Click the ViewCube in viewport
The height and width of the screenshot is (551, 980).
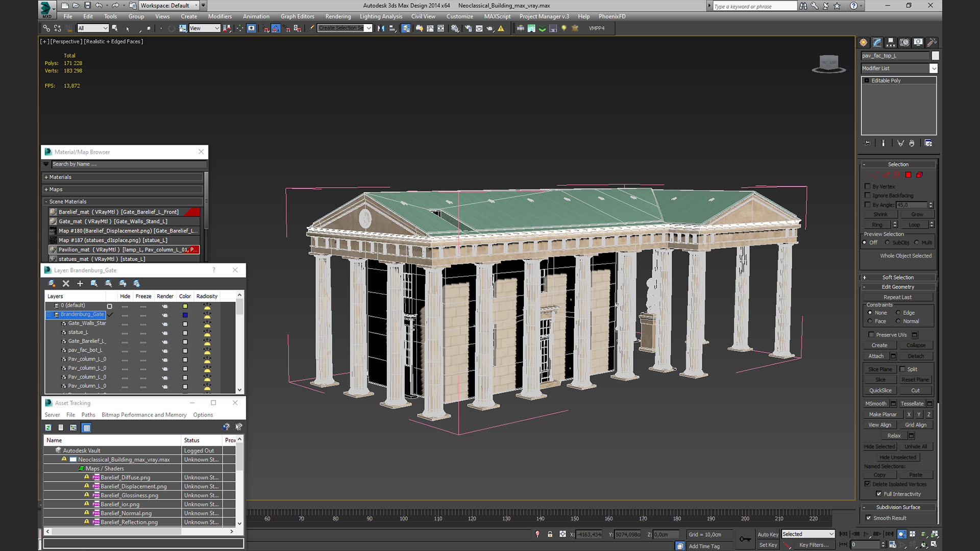coord(828,63)
